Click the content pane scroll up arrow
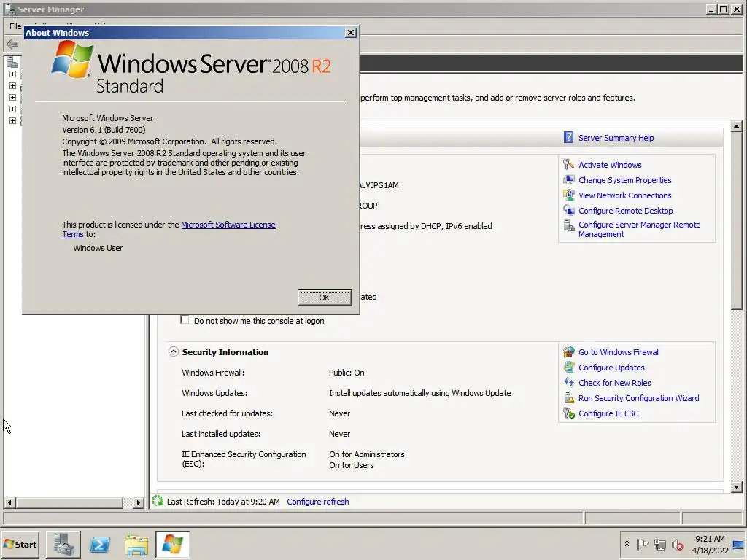This screenshot has height=560, width=747. 737,127
